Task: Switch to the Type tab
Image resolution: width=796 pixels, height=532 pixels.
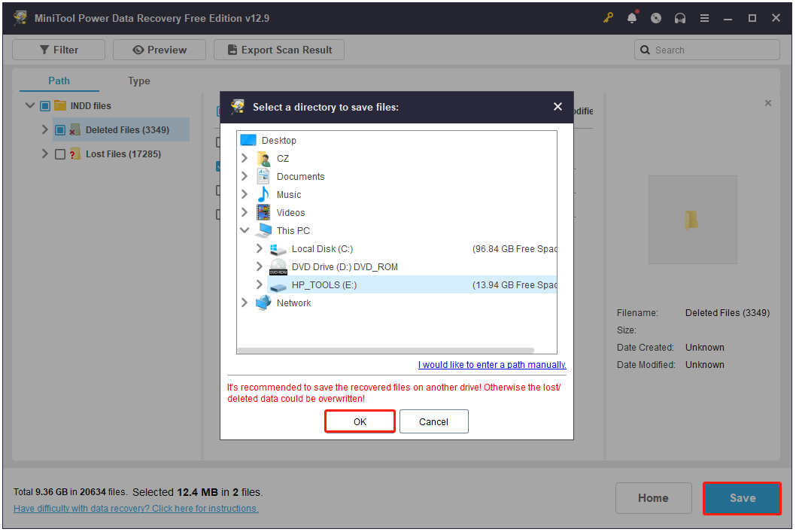Action: (138, 81)
